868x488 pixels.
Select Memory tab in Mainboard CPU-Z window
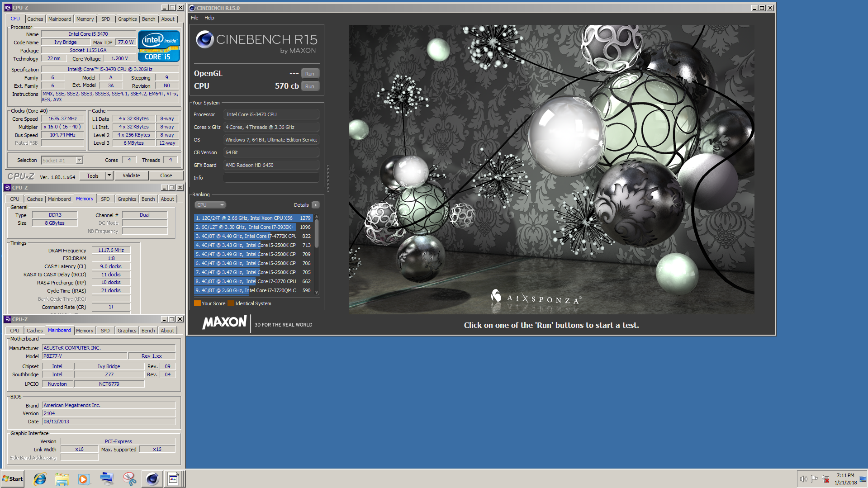[85, 331]
